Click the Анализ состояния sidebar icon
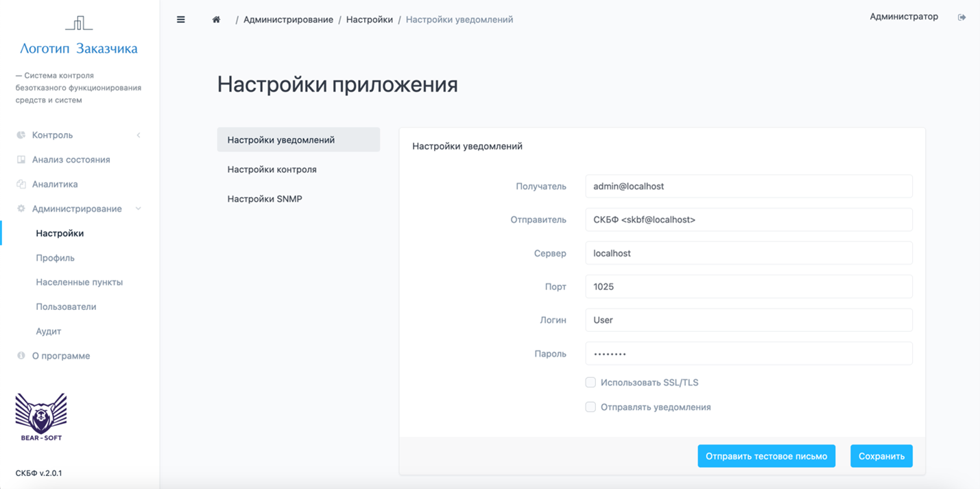This screenshot has width=980, height=489. [x=21, y=159]
